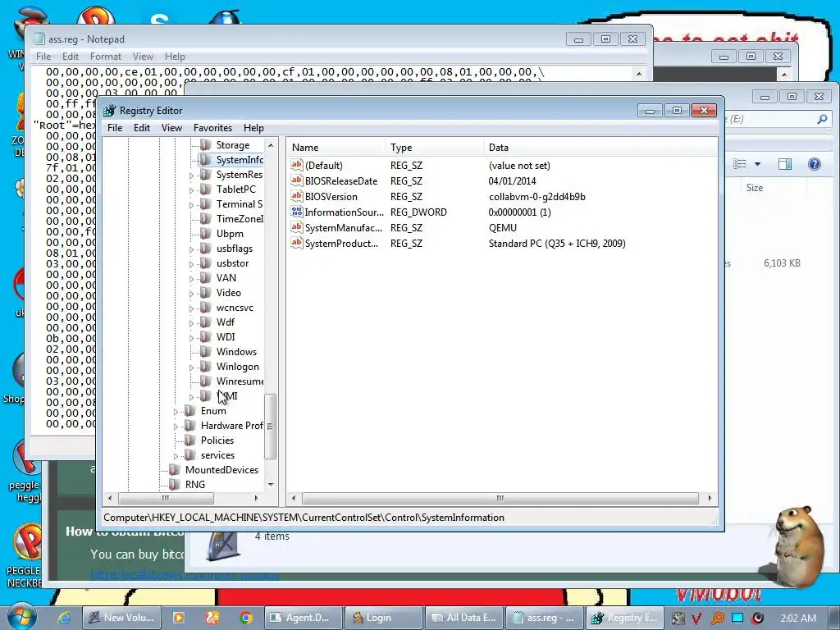840x630 pixels.
Task: Expand the Video registry key
Action: pyautogui.click(x=191, y=293)
